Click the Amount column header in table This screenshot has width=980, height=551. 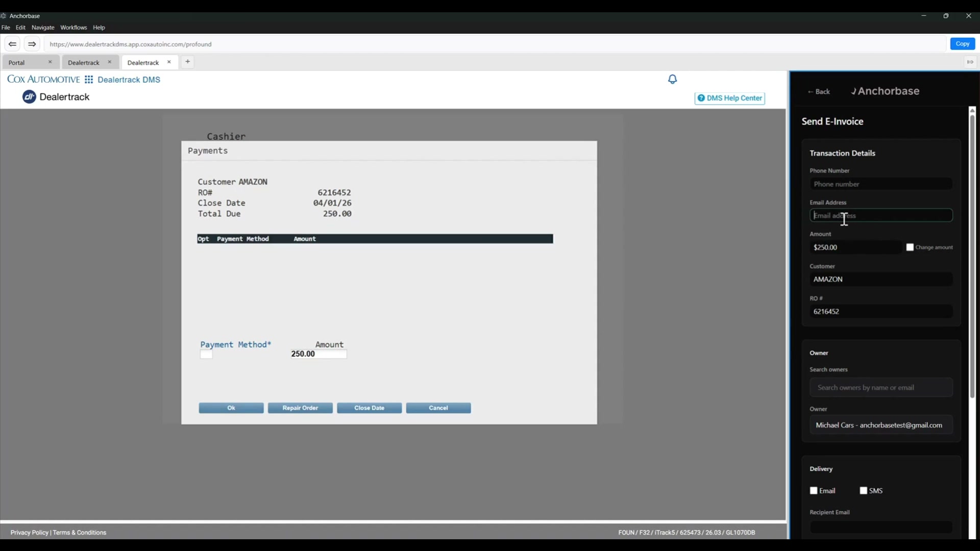coord(305,239)
